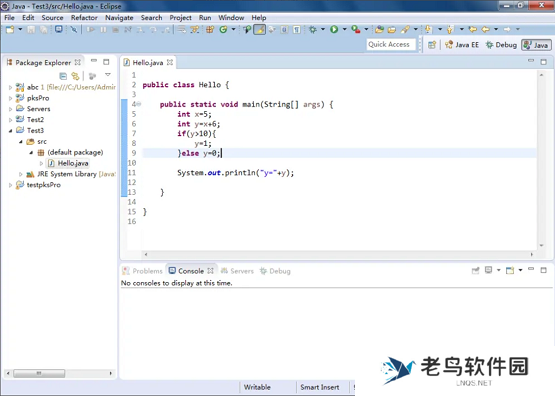This screenshot has height=396, width=555.
Task: Click Collapse All icon in Package Explorer
Action: click(63, 76)
